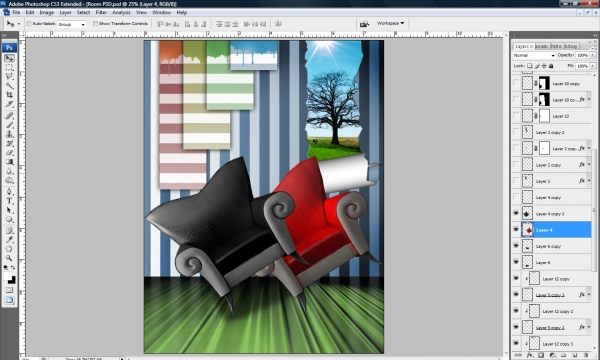Open the Analysis menu
The width and height of the screenshot is (600, 360).
(121, 13)
